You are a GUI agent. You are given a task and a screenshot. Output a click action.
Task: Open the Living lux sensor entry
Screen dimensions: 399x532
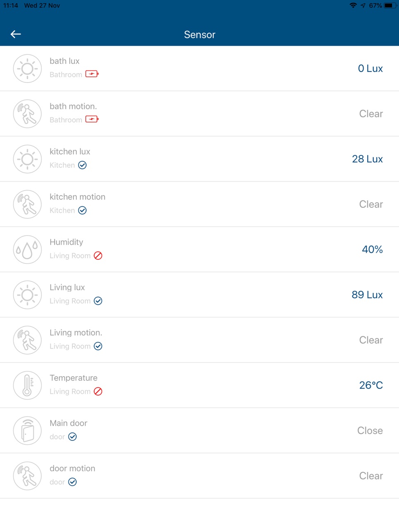coord(199,295)
